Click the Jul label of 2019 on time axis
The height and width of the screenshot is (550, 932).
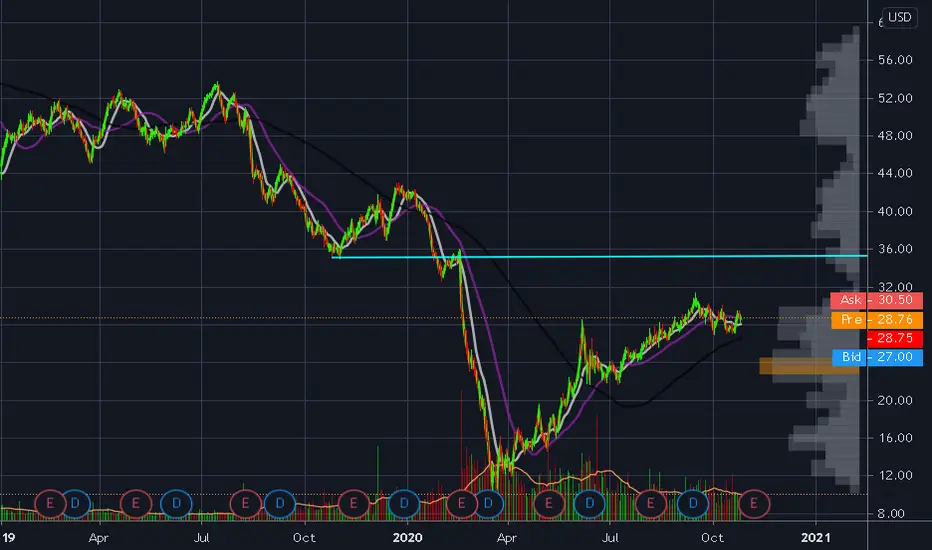pos(201,538)
